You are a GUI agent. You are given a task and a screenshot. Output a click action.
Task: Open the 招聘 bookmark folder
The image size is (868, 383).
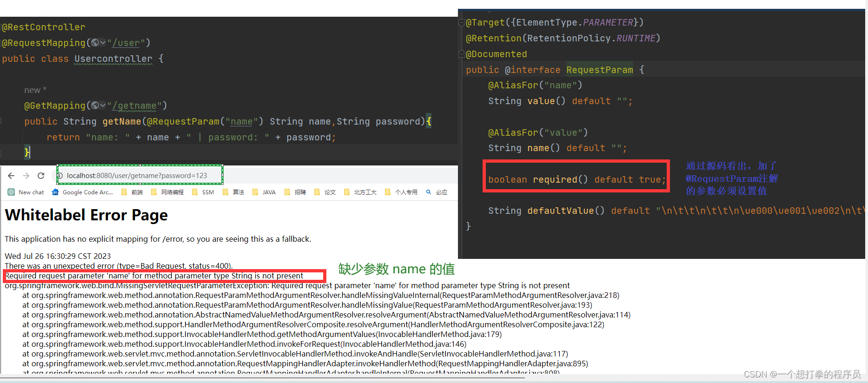click(295, 192)
